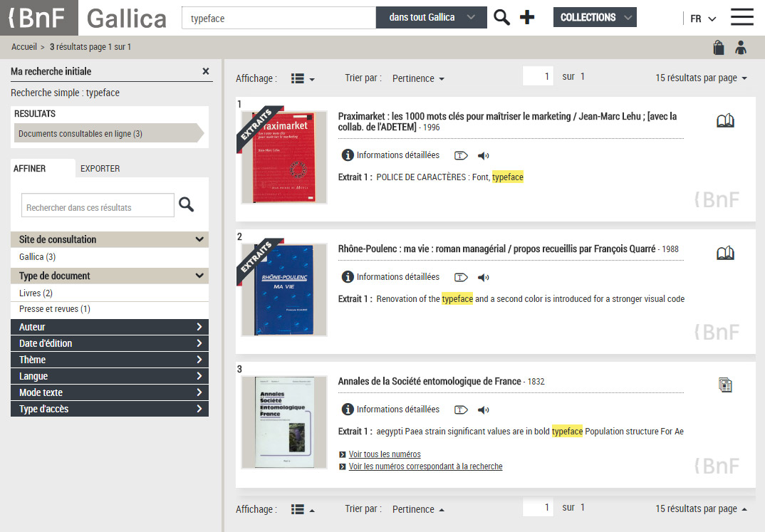Viewport: 765px width, 532px height.
Task: Close the Ma recherche initiale panel
Action: pos(206,71)
